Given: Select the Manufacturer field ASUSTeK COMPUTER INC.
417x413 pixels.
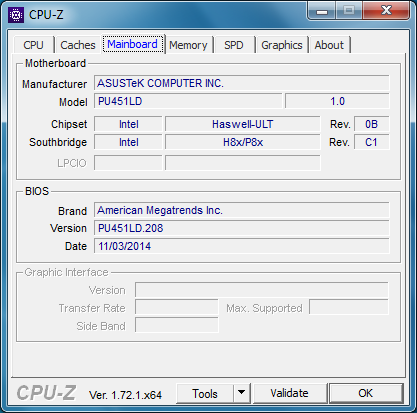Looking at the screenshot, I should coord(242,83).
